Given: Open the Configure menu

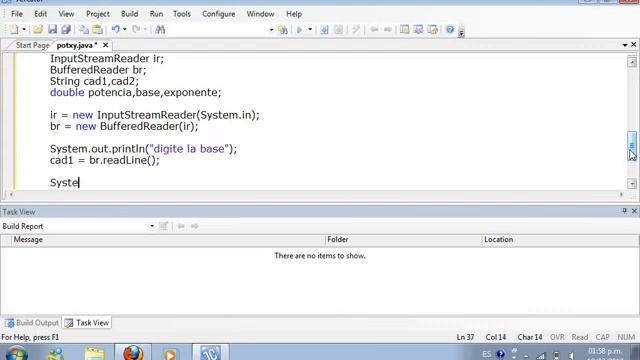Looking at the screenshot, I should point(219,14).
